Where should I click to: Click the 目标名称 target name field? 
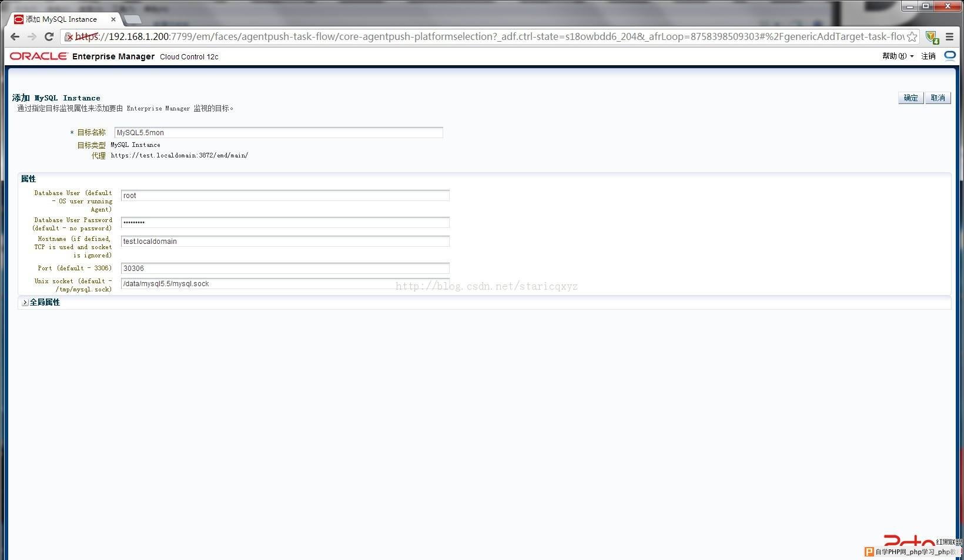279,133
